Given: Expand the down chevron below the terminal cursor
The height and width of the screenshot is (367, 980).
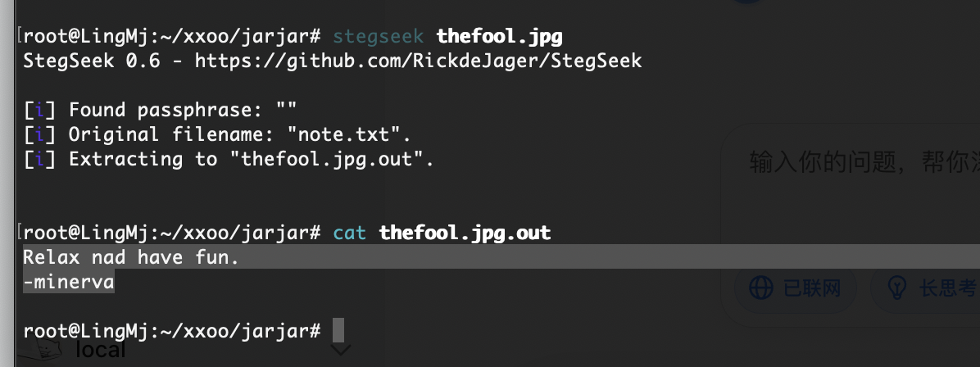Looking at the screenshot, I should (340, 351).
